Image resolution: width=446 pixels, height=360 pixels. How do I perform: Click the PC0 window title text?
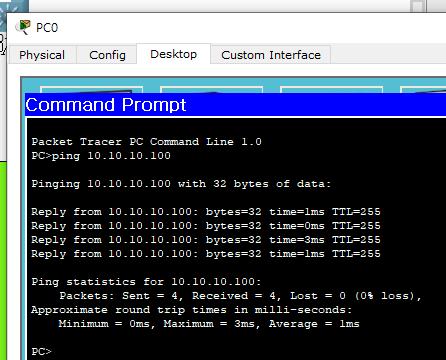[x=47, y=28]
